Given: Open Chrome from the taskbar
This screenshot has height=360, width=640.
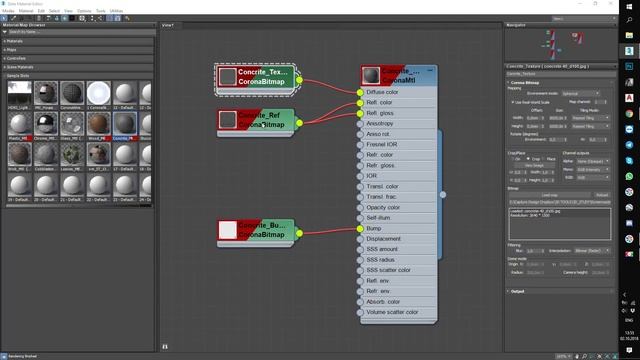Looking at the screenshot, I should tap(629, 114).
